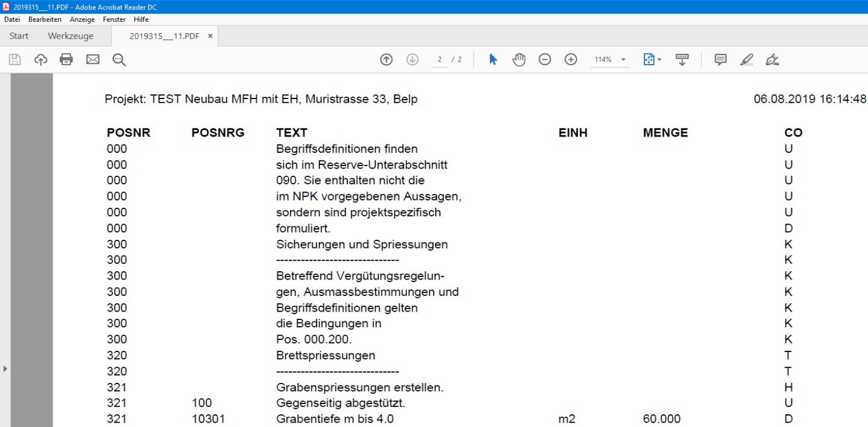Close the 2019315___11.PDF tab
Image resolution: width=868 pixels, height=427 pixels.
210,36
